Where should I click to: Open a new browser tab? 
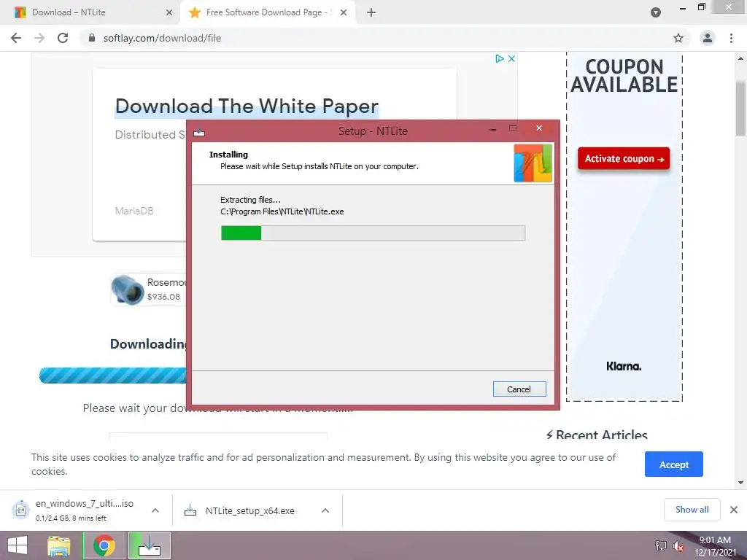pyautogui.click(x=371, y=12)
